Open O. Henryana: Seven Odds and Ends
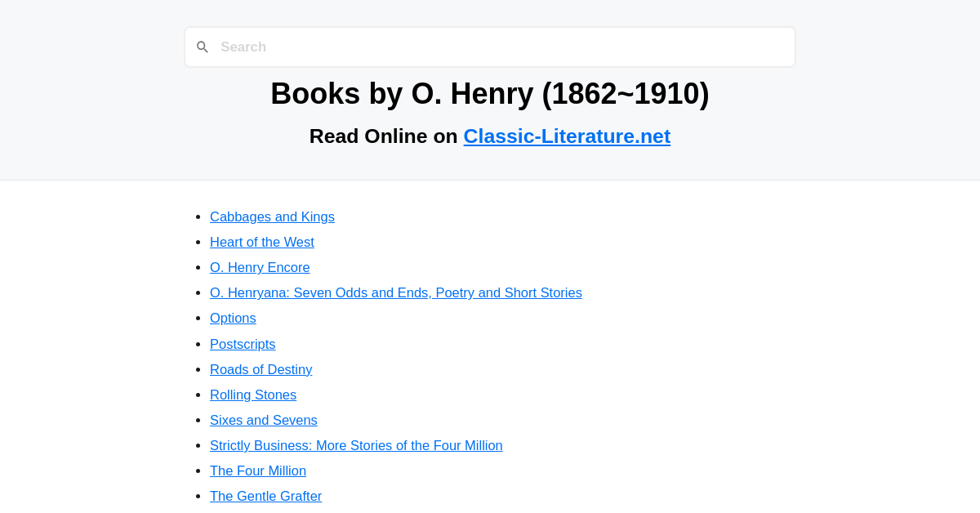 pos(396,292)
